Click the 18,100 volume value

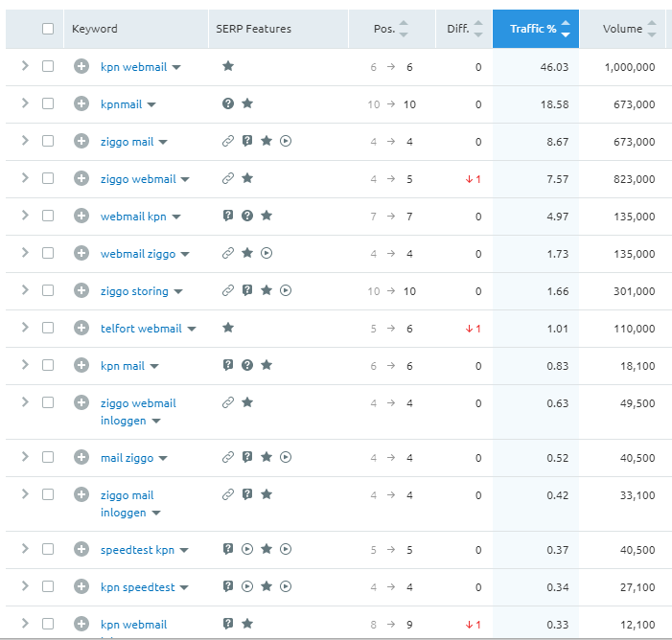(x=637, y=366)
